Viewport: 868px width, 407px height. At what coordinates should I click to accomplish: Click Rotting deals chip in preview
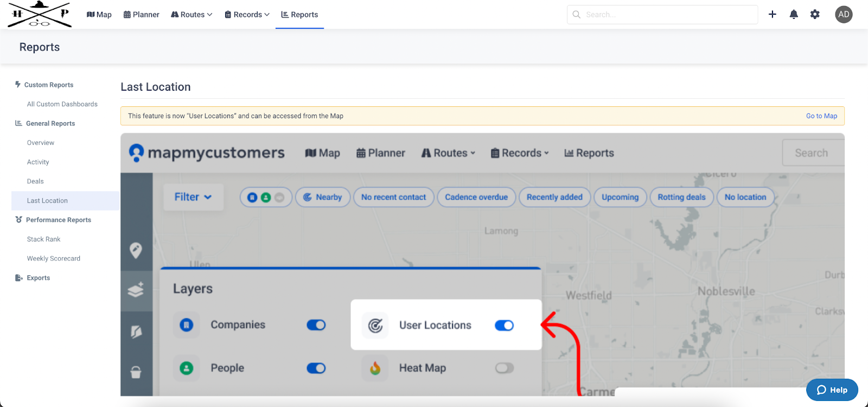tap(681, 197)
